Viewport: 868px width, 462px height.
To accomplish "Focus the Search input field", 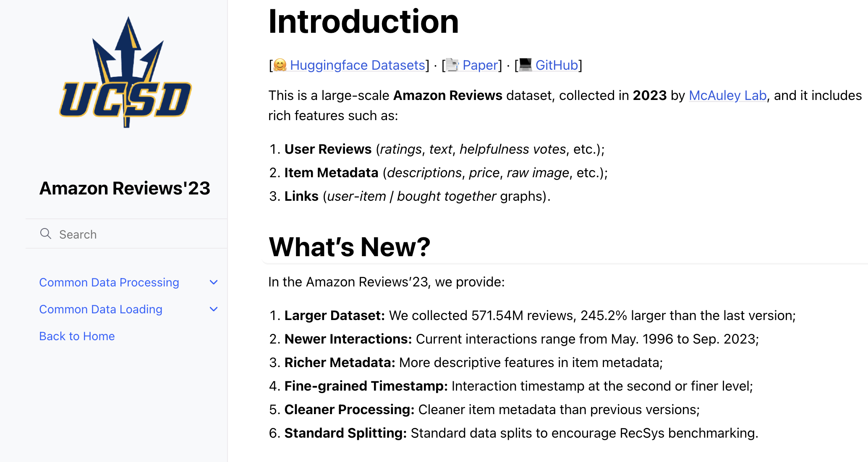I will 126,234.
